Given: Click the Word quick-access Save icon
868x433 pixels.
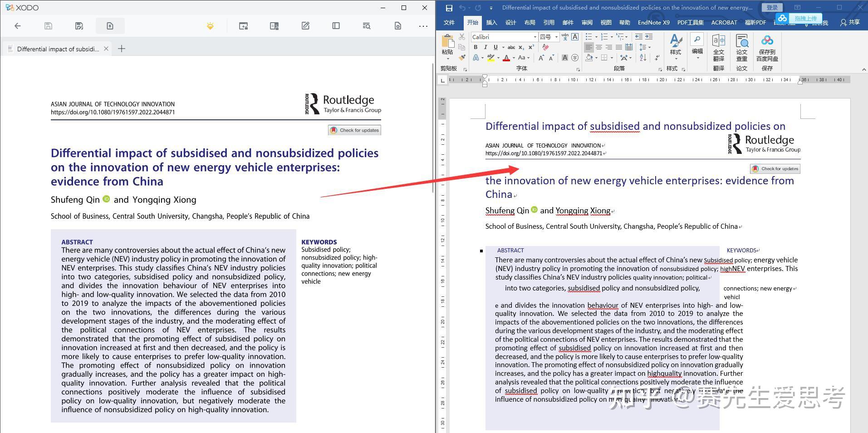Looking at the screenshot, I should point(449,8).
